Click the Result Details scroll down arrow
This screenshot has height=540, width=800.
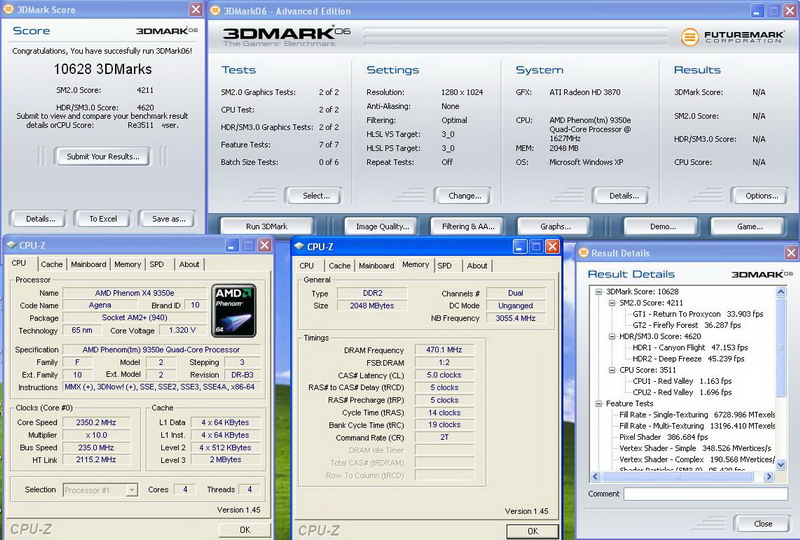click(781, 465)
